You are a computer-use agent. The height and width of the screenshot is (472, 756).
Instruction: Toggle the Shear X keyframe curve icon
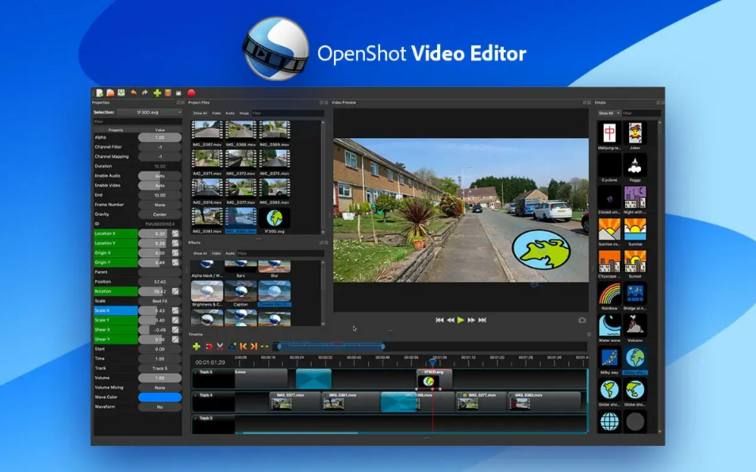click(176, 330)
